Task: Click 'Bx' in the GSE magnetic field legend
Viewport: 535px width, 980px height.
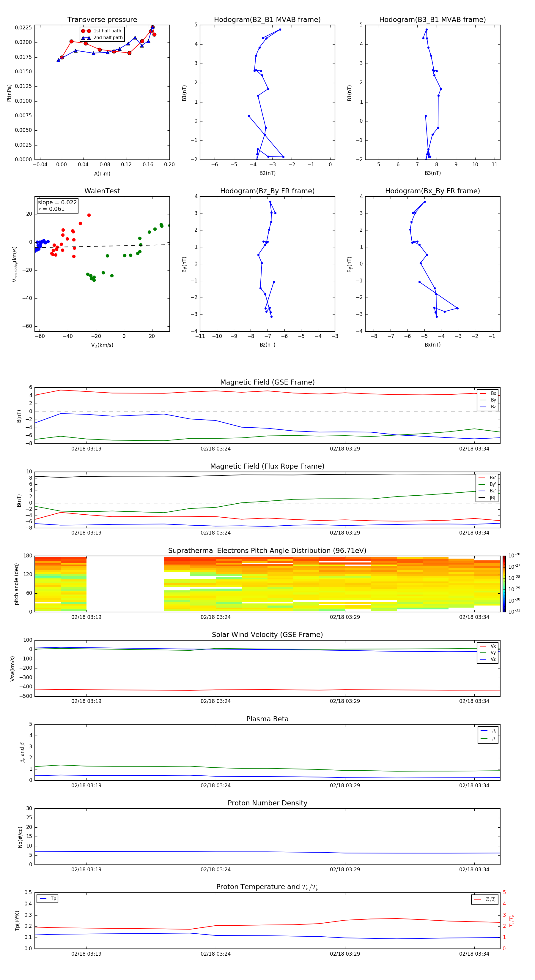Action: point(493,393)
